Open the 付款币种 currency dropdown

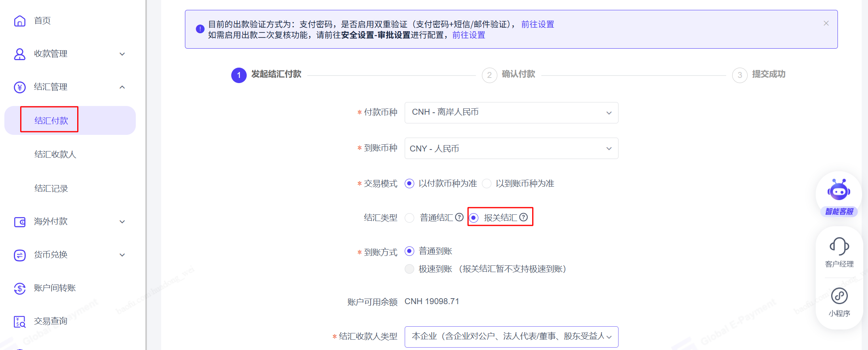coord(511,113)
